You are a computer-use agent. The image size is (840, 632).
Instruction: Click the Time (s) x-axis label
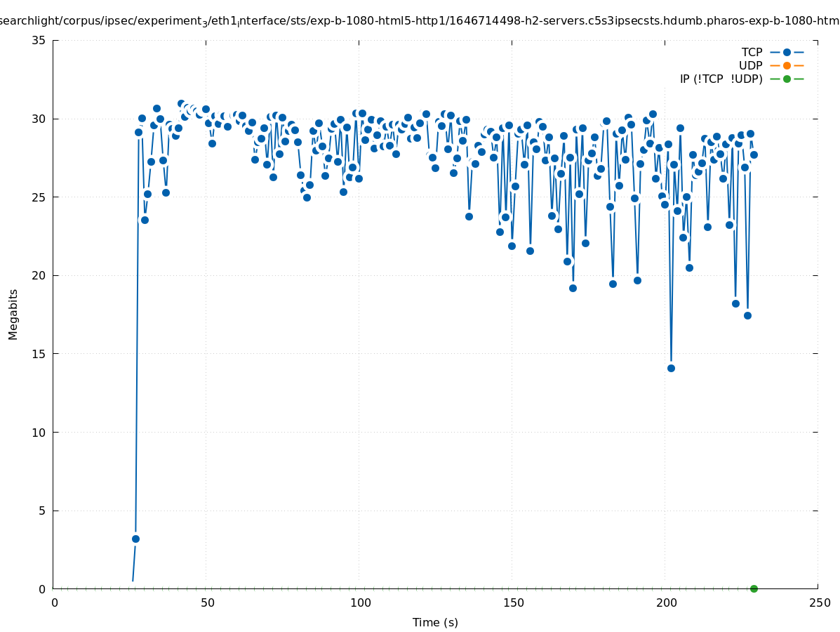pyautogui.click(x=435, y=622)
